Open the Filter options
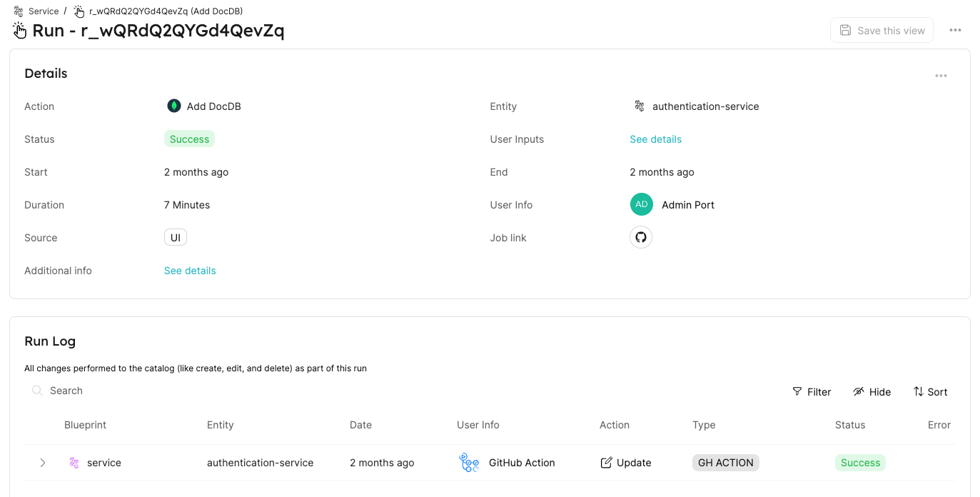The width and height of the screenshot is (980, 497). coord(812,391)
